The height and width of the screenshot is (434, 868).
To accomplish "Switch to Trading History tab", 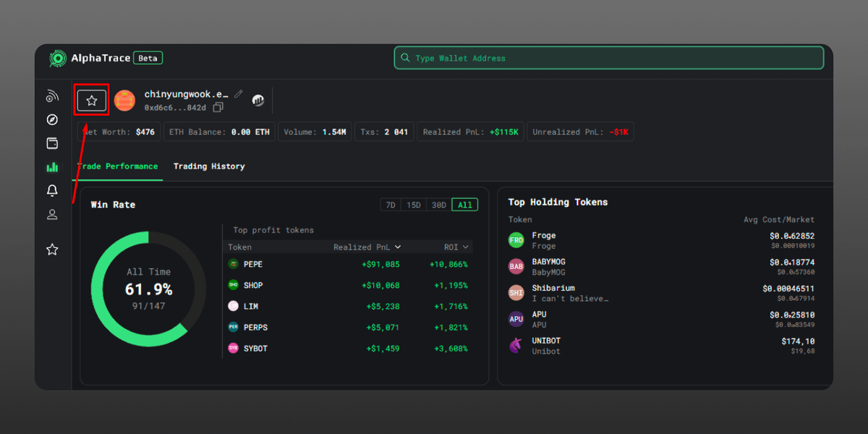I will point(209,166).
